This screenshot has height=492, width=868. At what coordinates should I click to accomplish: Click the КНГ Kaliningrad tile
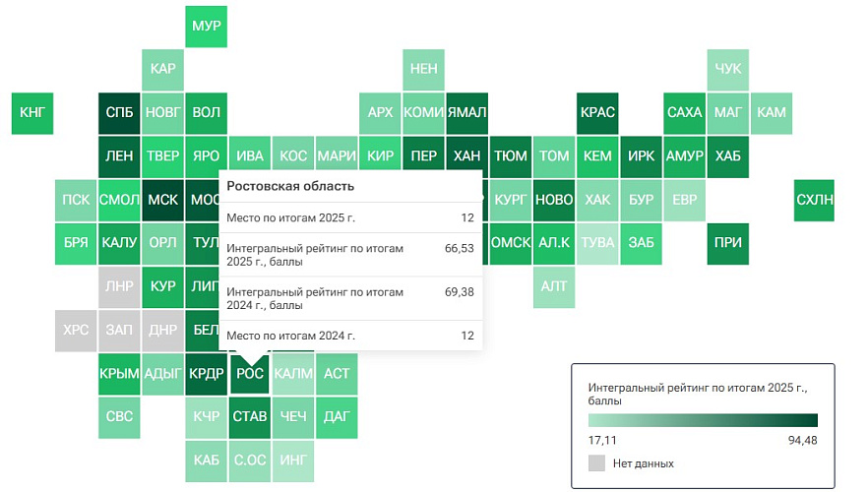pos(32,113)
